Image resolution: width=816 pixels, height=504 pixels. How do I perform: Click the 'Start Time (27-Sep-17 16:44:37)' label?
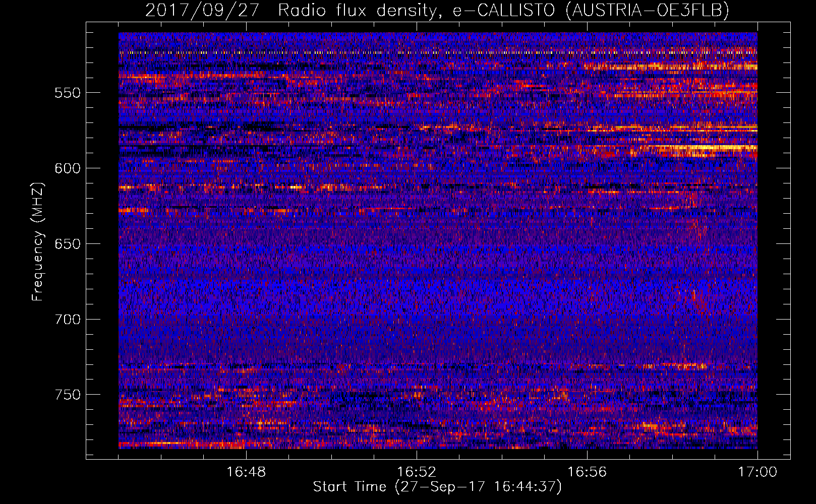point(437,487)
